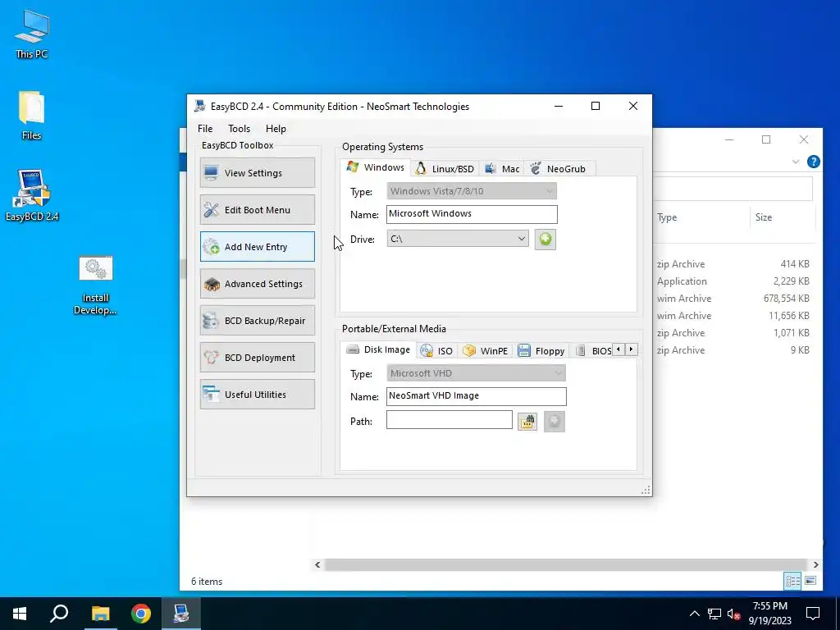
Task: Click the EasyBCD title bar app icon
Action: [x=200, y=106]
